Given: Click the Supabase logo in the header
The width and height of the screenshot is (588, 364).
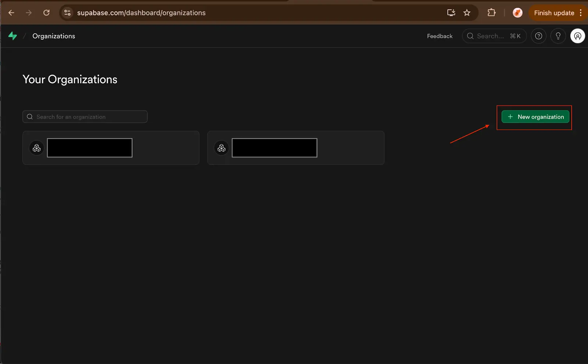Looking at the screenshot, I should point(13,36).
